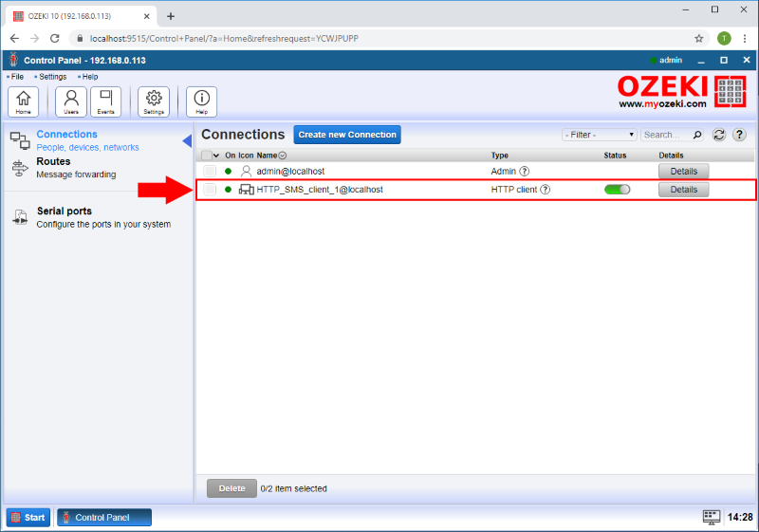Image resolution: width=759 pixels, height=532 pixels.
Task: Click the Connections sidebar icon
Action: pyautogui.click(x=20, y=140)
